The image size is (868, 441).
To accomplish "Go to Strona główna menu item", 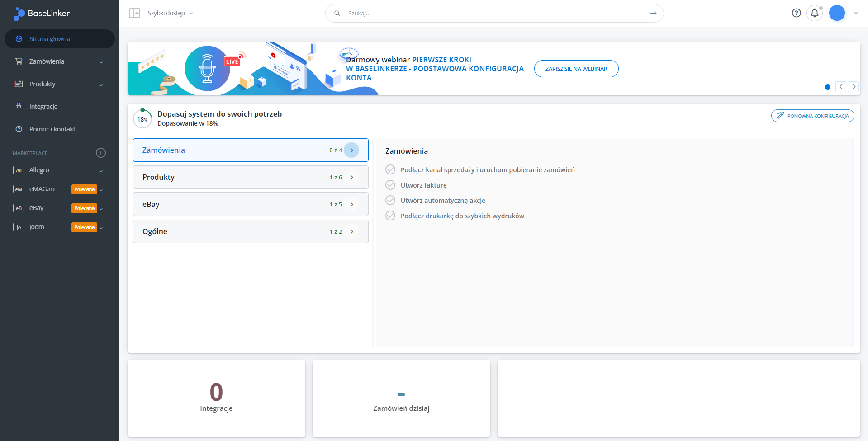I will (x=60, y=39).
